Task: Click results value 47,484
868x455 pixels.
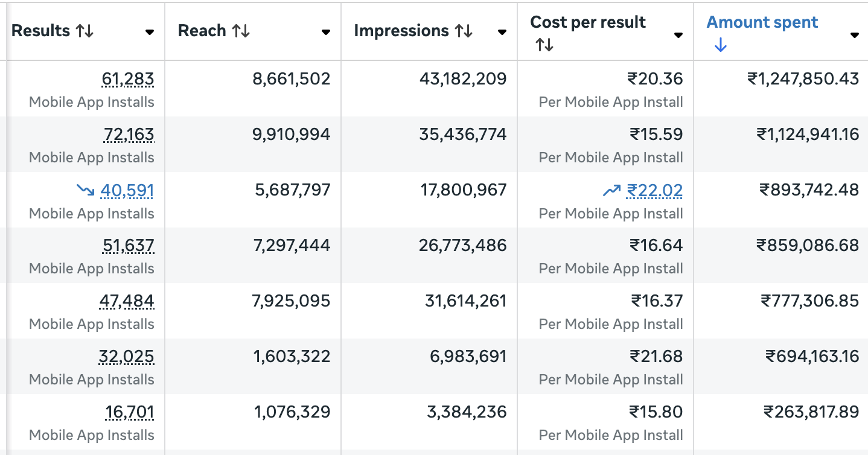Action: 127,301
